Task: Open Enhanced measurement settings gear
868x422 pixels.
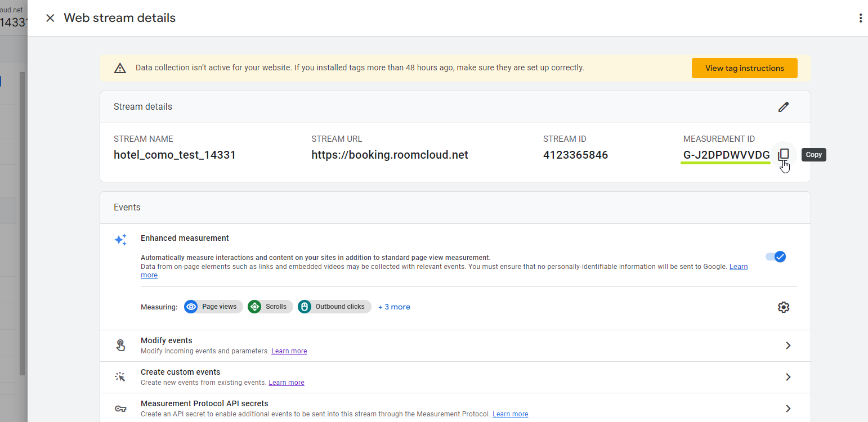Action: [x=784, y=307]
